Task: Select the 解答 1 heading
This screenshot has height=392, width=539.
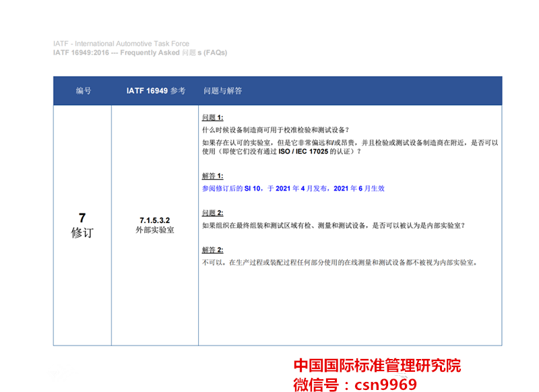Action: coord(212,176)
